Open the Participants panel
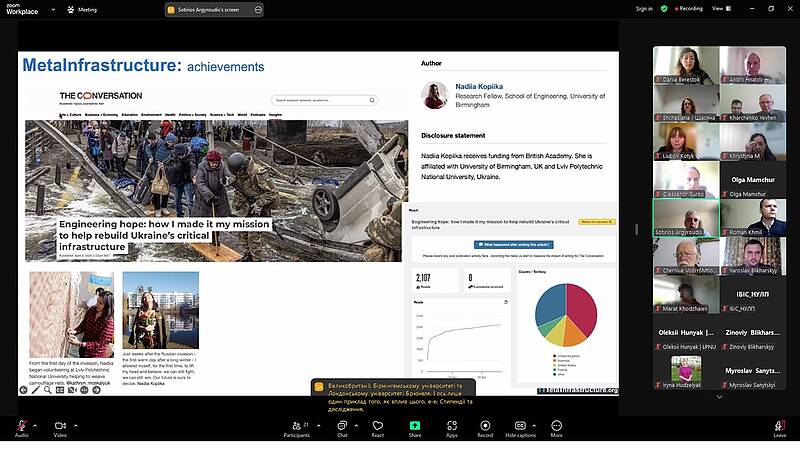The image size is (800, 450). pos(297,428)
